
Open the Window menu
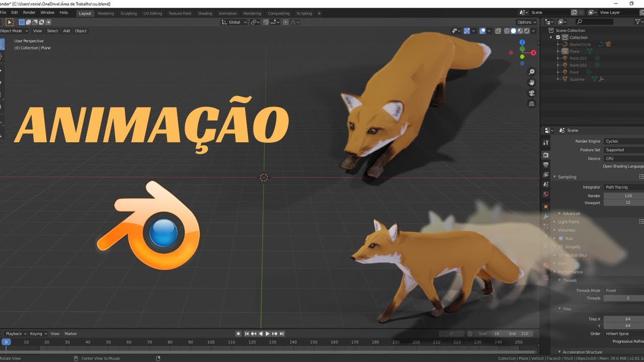[x=47, y=13]
